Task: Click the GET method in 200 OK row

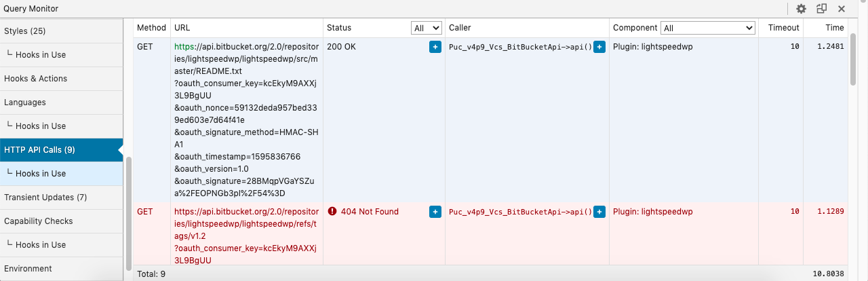Action: point(144,47)
